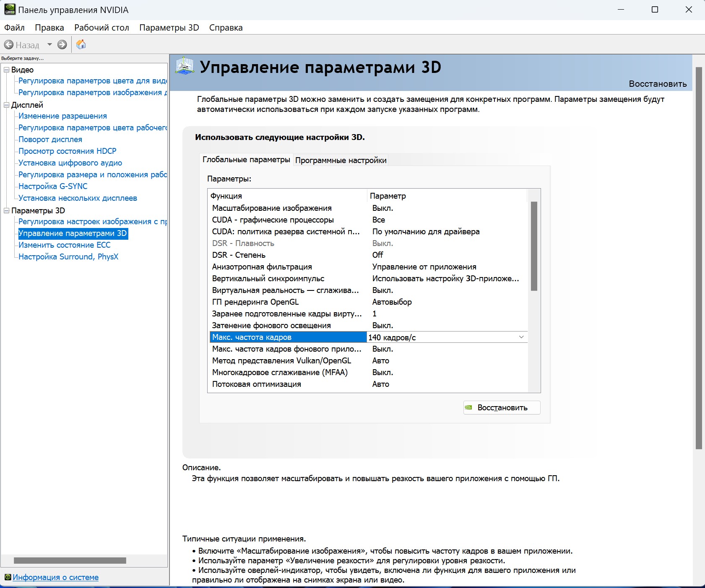Click the 3D settings header icon
705x588 pixels.
click(x=185, y=66)
